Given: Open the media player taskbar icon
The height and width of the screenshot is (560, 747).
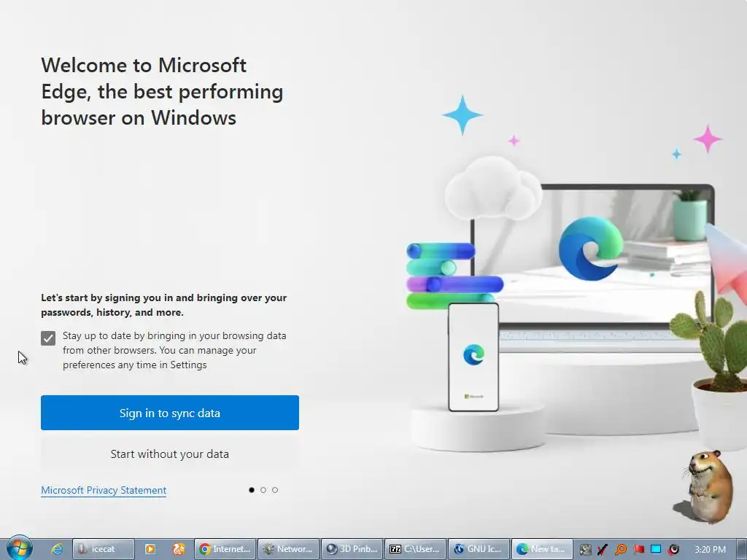Looking at the screenshot, I should pos(150,549).
